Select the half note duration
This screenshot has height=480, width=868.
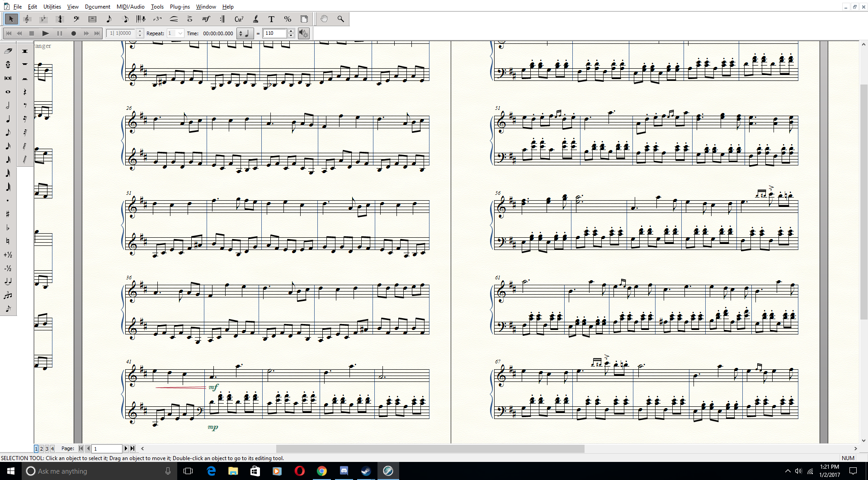[x=8, y=105]
